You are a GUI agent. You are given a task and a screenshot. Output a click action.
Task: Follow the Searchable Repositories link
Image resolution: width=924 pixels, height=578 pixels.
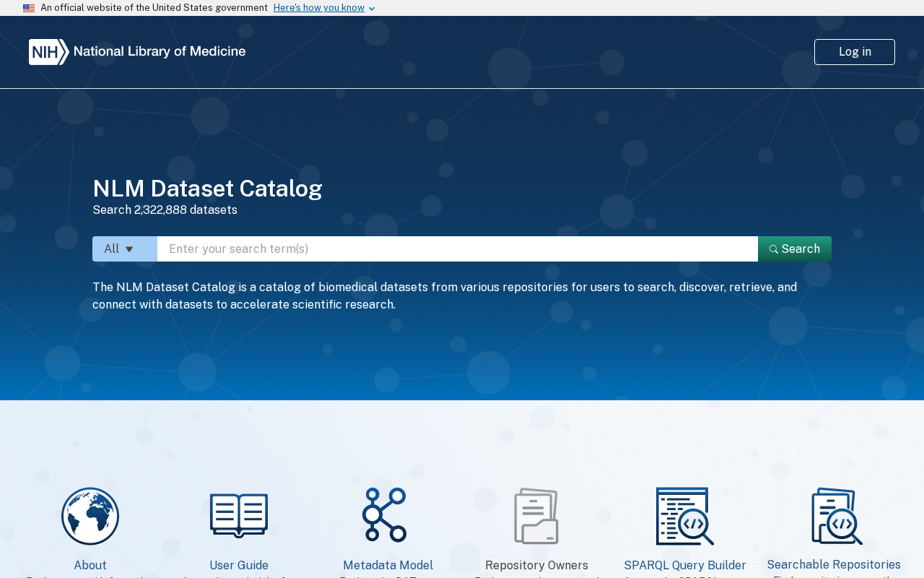tap(834, 564)
